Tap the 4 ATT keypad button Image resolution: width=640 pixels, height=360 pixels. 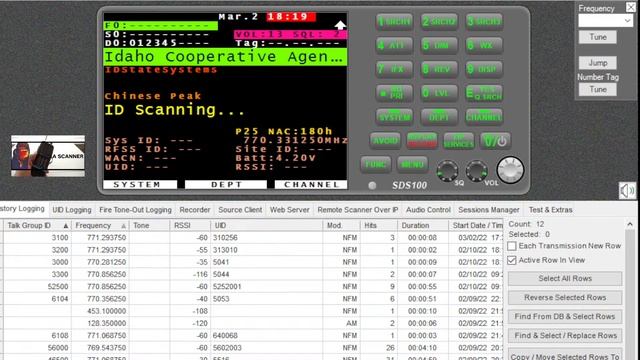click(394, 45)
